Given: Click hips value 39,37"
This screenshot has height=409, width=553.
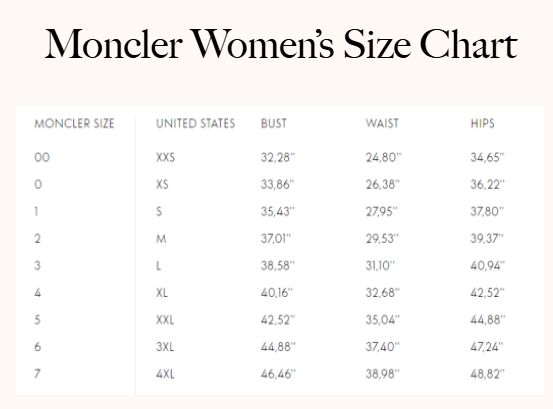Looking at the screenshot, I should tap(487, 239).
